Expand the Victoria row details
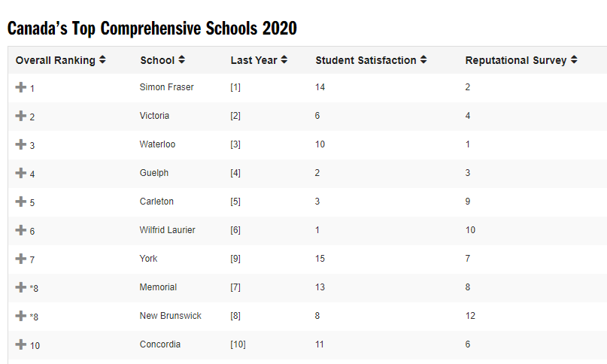The width and height of the screenshot is (607, 364). (21, 116)
